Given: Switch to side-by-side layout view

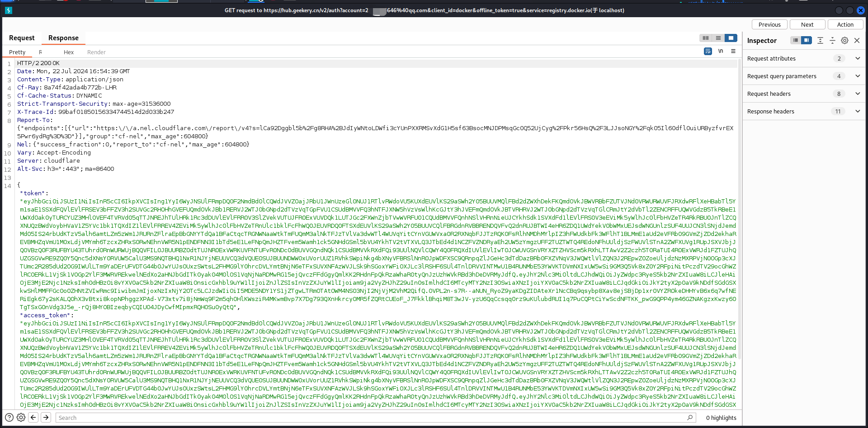Looking at the screenshot, I should (706, 38).
